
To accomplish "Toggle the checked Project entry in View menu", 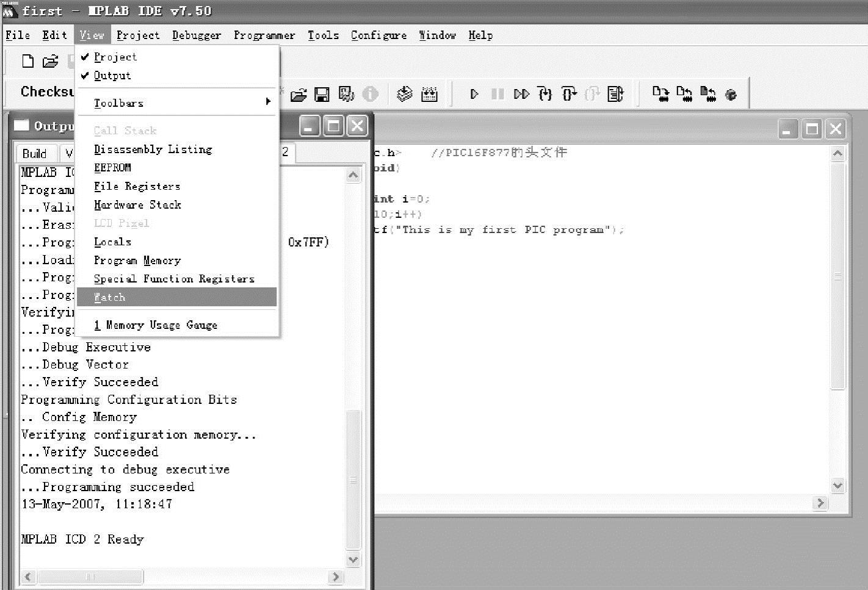I will 177,57.
